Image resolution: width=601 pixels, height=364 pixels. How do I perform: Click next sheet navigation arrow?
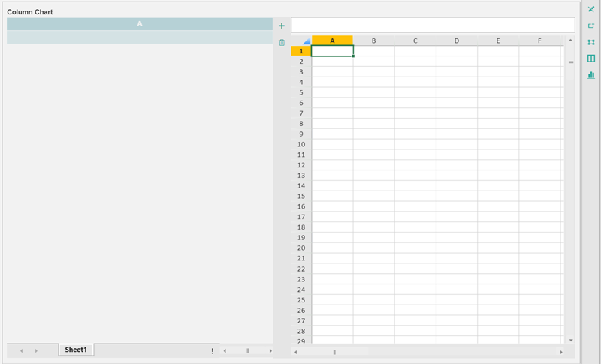point(36,350)
